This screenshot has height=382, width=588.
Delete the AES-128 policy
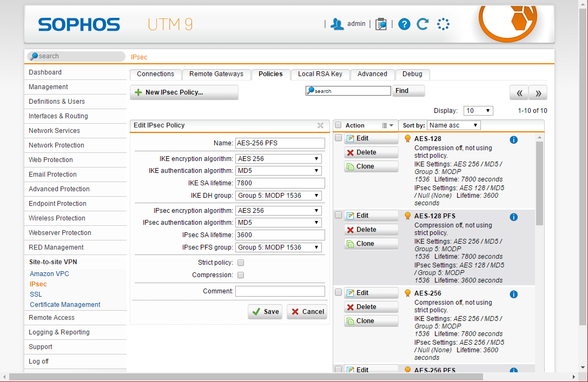(x=371, y=152)
